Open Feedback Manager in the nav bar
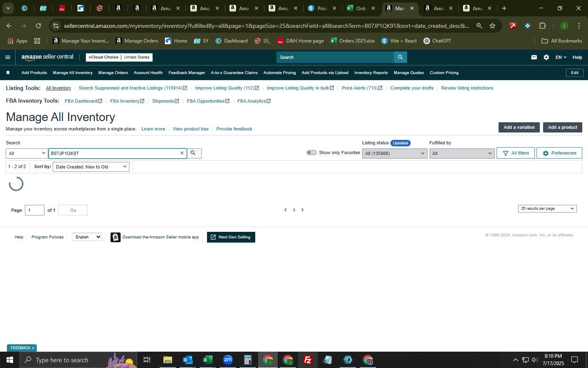The image size is (588, 368). point(187,73)
